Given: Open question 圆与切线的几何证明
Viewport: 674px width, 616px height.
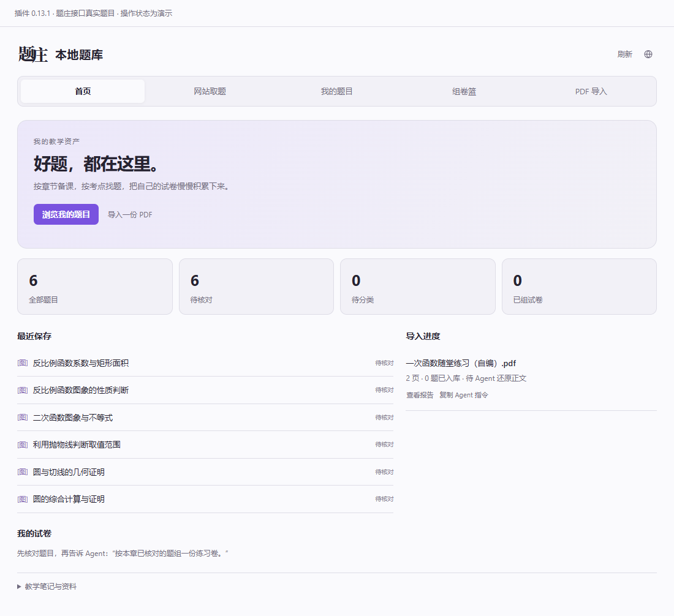Looking at the screenshot, I should pos(69,472).
